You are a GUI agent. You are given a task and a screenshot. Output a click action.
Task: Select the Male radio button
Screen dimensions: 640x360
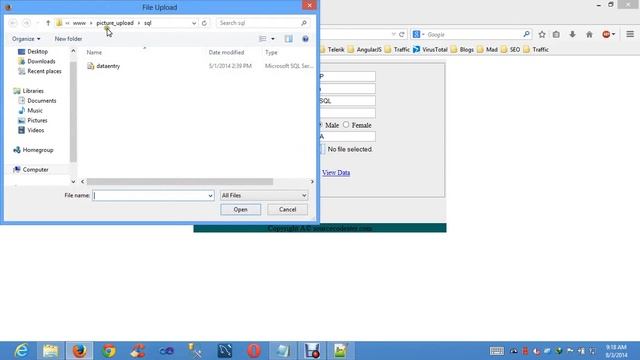(x=320, y=124)
